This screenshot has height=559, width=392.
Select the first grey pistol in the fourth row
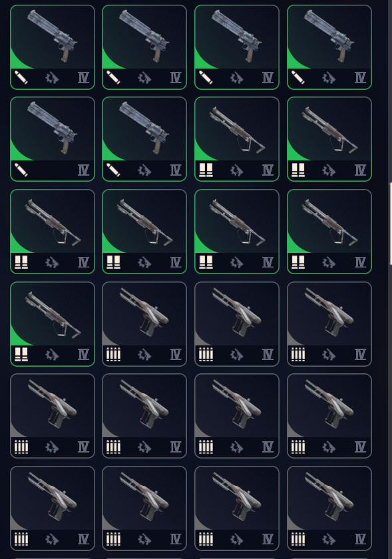144,323
